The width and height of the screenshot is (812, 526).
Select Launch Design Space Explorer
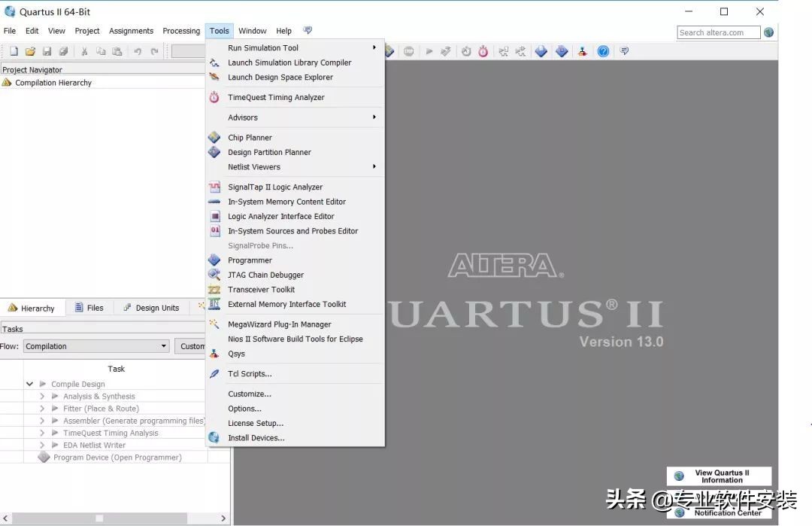(295, 78)
